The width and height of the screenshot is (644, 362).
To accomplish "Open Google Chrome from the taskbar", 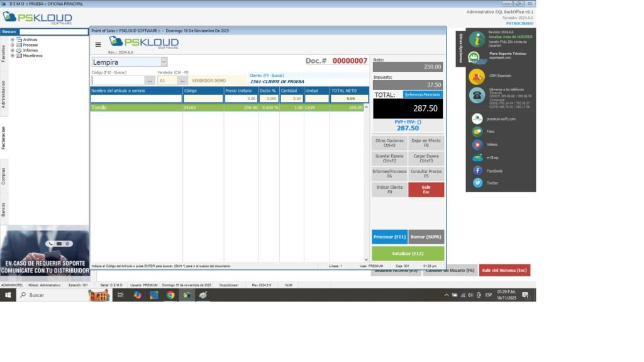I will click(170, 295).
